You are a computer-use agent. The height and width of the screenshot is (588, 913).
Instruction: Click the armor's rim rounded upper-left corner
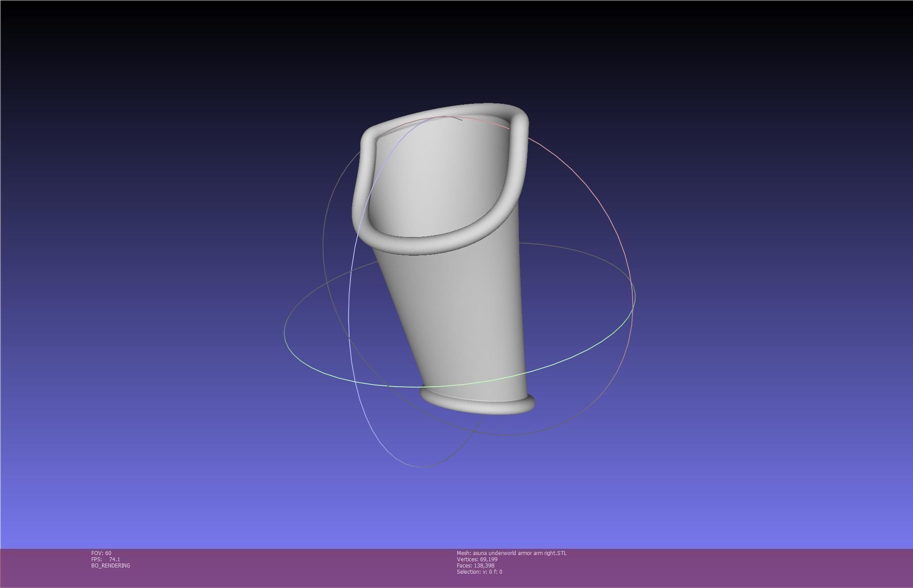pyautogui.click(x=369, y=136)
